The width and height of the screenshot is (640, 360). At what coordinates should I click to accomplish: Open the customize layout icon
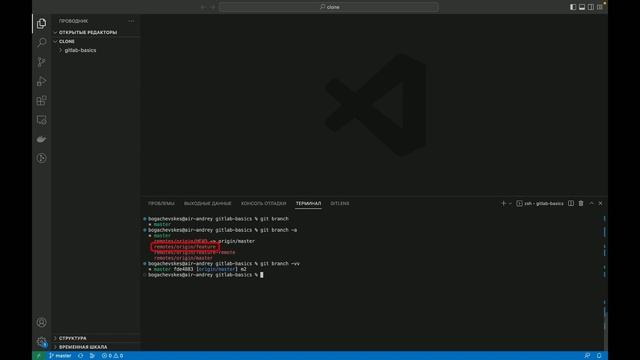tap(600, 7)
